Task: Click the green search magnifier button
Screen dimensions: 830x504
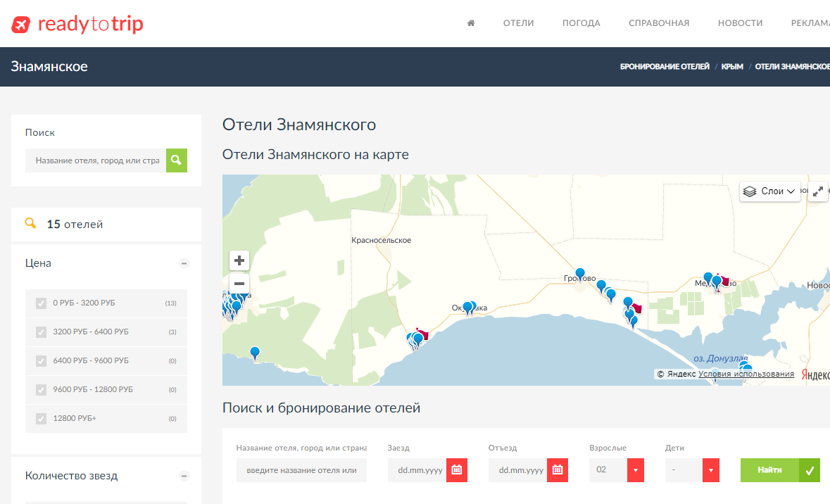Action: click(176, 160)
